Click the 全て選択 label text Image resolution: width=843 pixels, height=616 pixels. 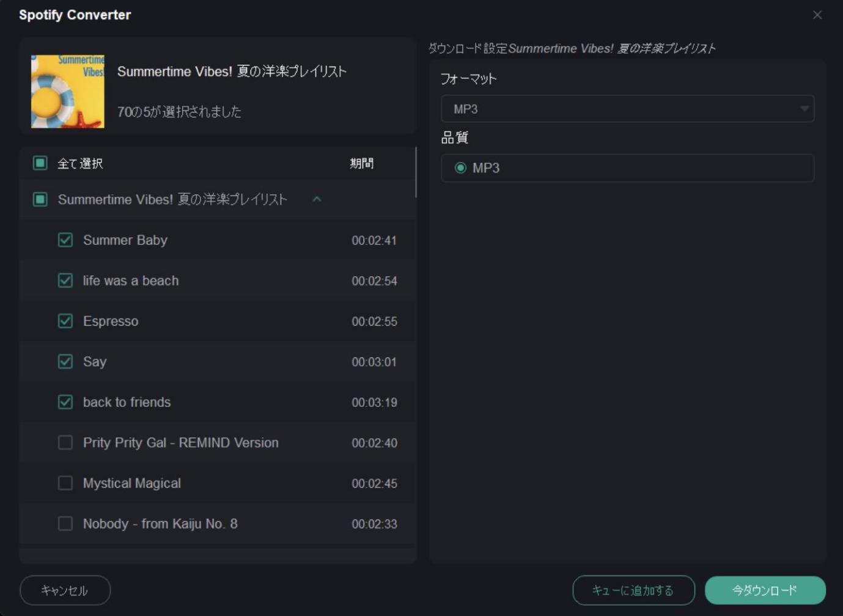coord(80,163)
